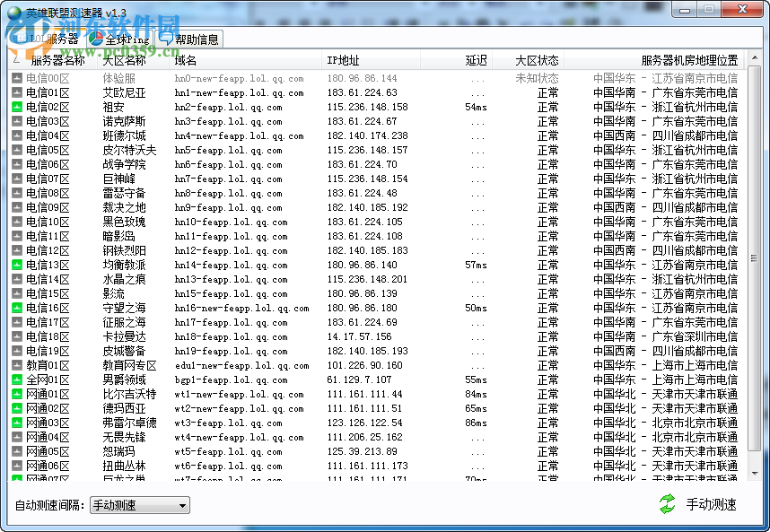770x532 pixels.
Task: Click the status icon of 电信13区 row
Action: [x=17, y=265]
